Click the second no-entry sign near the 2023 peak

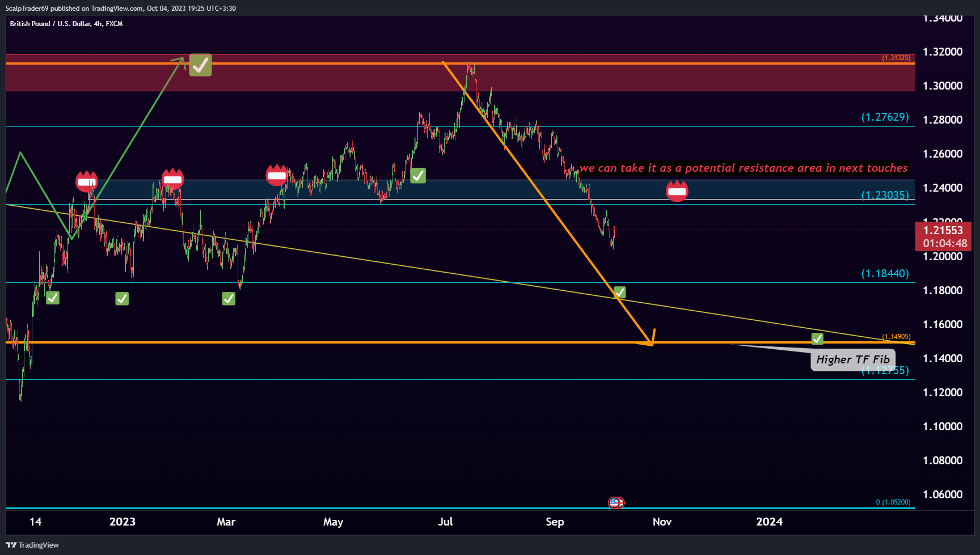coord(172,179)
